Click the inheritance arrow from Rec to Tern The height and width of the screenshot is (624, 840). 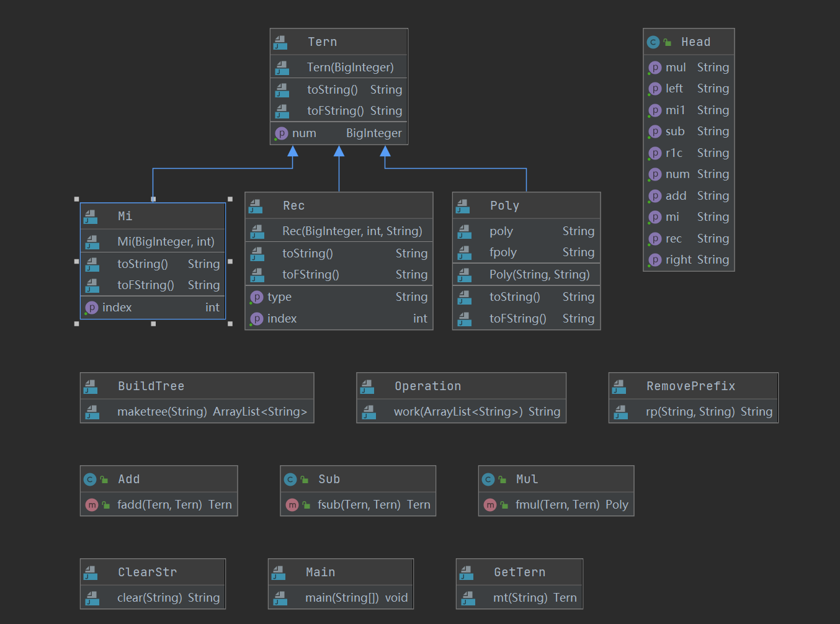point(339,169)
